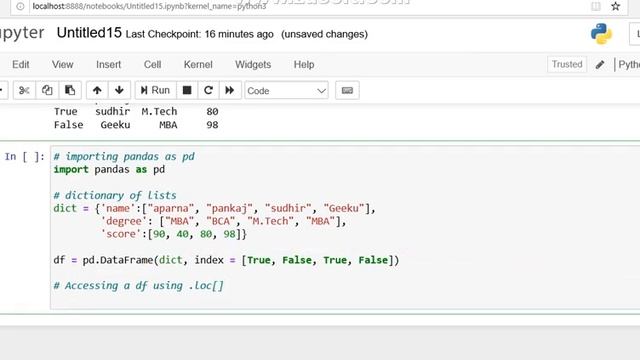Open the Cell menu
This screenshot has height=360, width=640.
[152, 64]
